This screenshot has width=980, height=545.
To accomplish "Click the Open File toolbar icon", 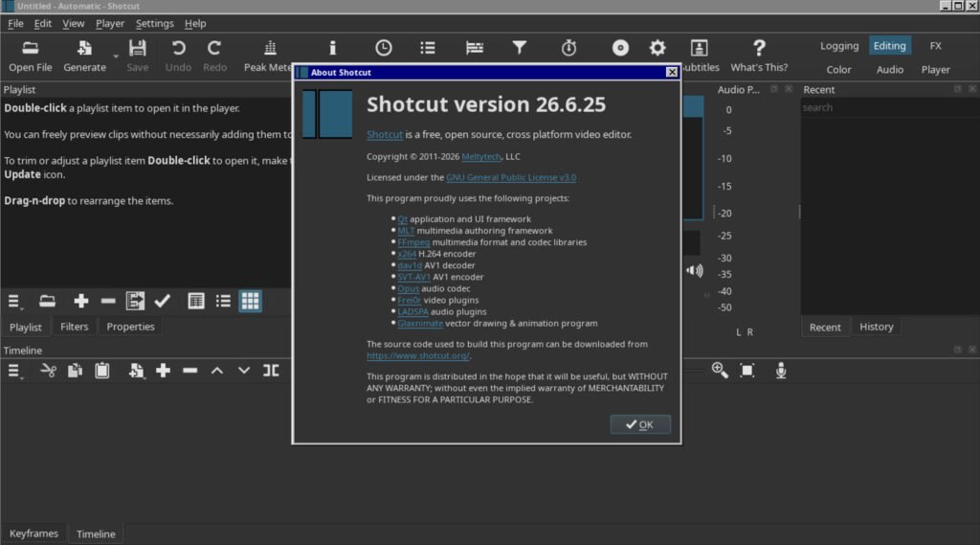I will (30, 56).
